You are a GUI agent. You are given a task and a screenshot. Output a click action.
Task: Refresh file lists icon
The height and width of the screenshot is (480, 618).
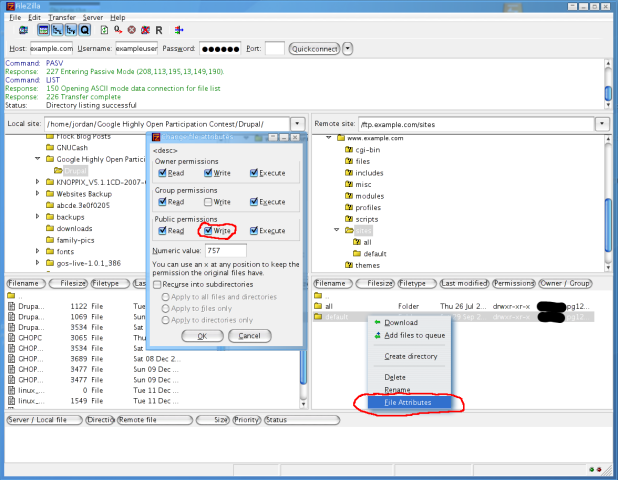tap(104, 30)
